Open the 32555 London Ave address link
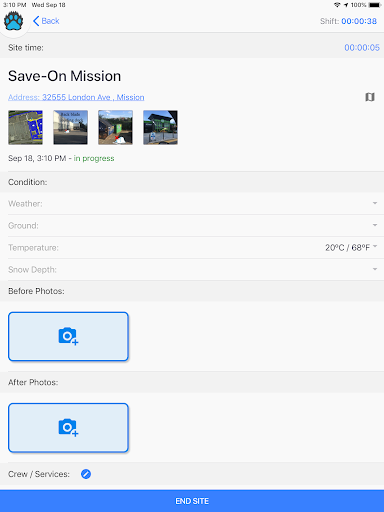Viewport: 384px width, 512px height. tap(76, 97)
